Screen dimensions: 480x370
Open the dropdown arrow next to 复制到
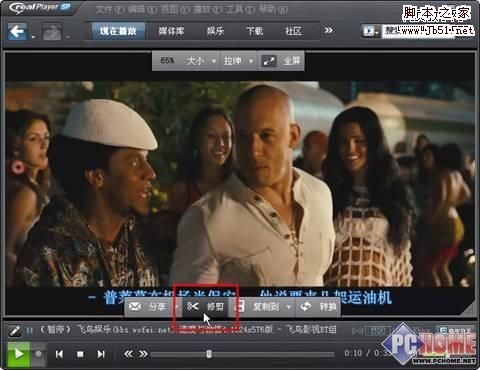288,307
